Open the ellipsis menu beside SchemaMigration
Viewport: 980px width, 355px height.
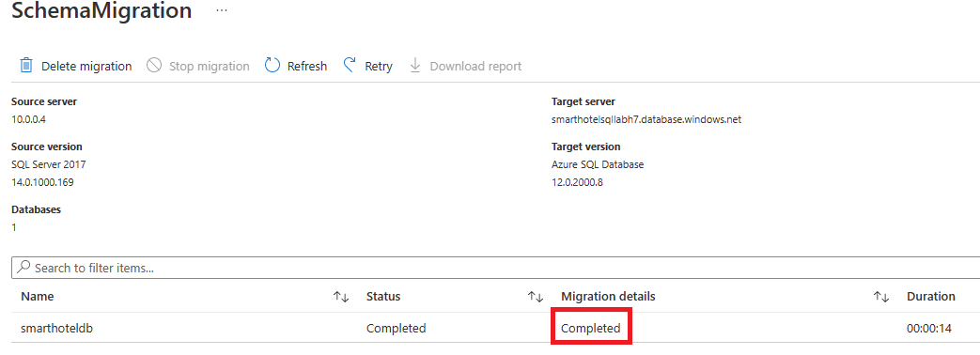click(x=222, y=12)
